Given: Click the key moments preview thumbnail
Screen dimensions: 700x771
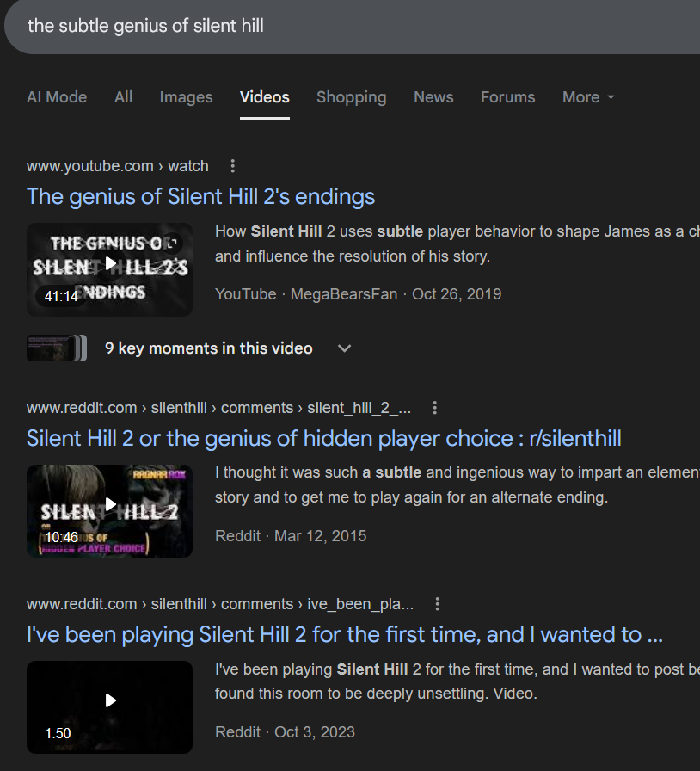Looking at the screenshot, I should 57,348.
